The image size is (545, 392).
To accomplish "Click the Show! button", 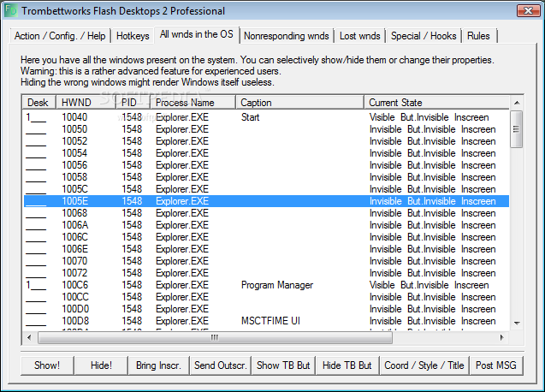I will pyautogui.click(x=47, y=365).
